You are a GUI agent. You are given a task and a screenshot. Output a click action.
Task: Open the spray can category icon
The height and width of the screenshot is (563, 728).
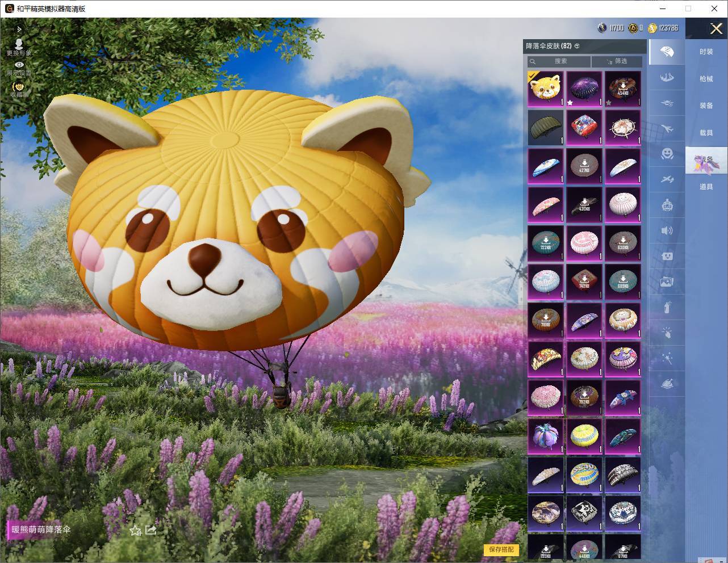[x=667, y=307]
